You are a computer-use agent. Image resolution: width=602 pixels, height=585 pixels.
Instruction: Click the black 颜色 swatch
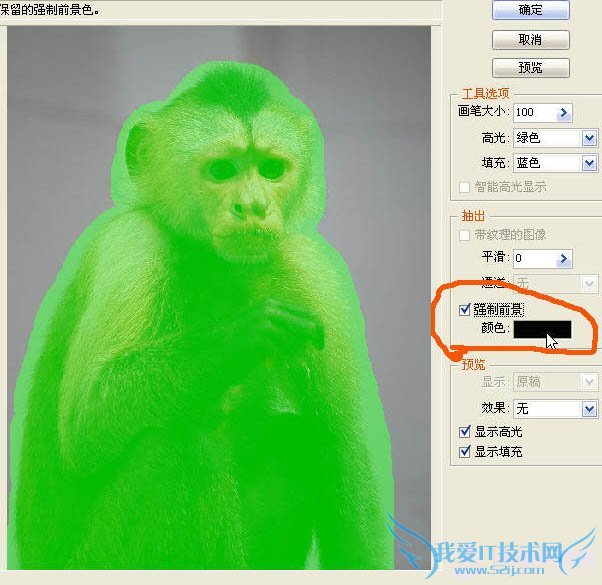[x=542, y=329]
